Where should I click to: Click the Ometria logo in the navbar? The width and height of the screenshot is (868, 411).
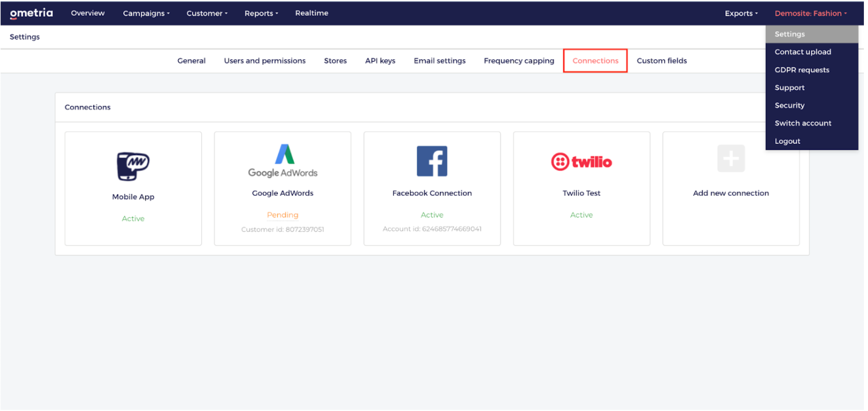pyautogui.click(x=31, y=13)
